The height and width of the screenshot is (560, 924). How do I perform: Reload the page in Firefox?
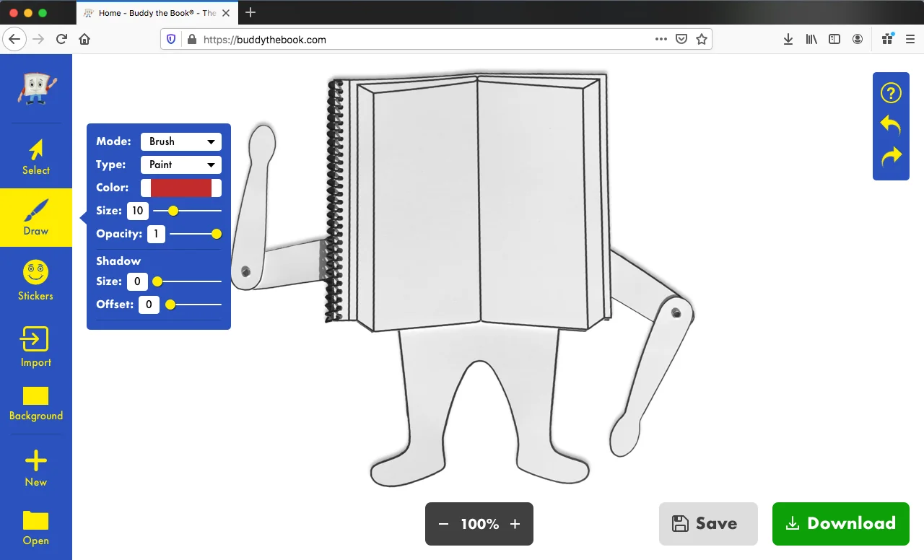click(x=61, y=40)
